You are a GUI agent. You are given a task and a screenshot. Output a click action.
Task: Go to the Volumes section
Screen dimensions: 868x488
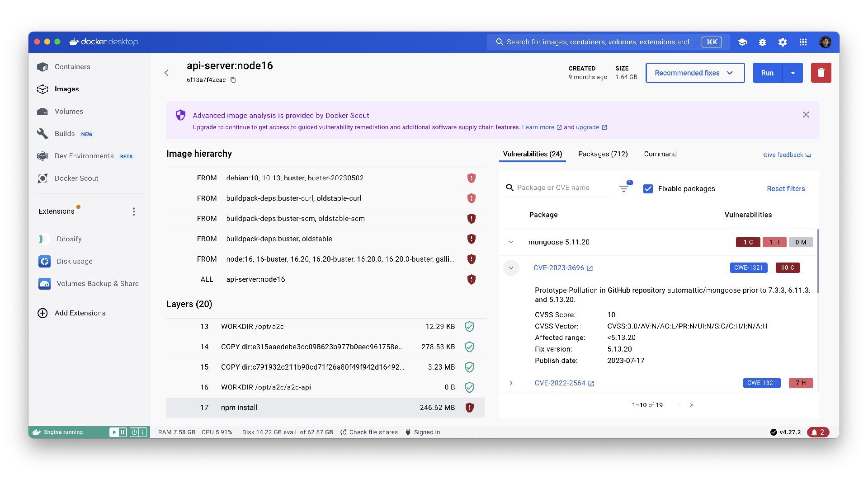click(69, 112)
